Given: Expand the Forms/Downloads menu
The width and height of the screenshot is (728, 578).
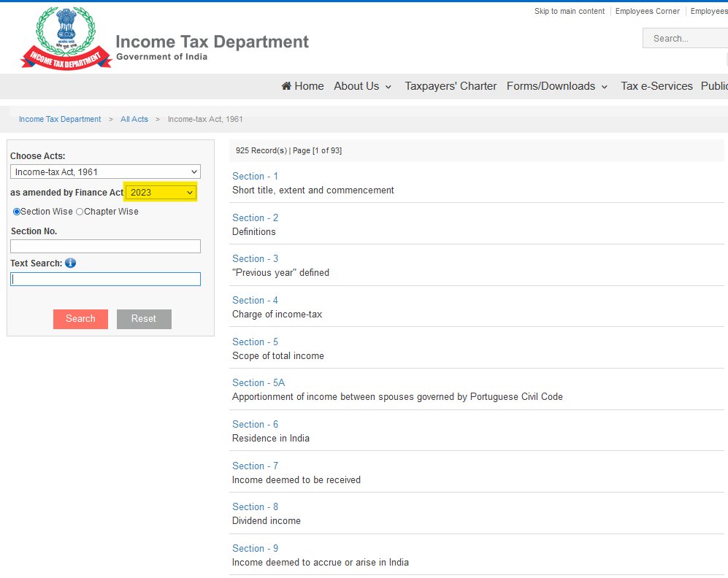Looking at the screenshot, I should (x=556, y=86).
